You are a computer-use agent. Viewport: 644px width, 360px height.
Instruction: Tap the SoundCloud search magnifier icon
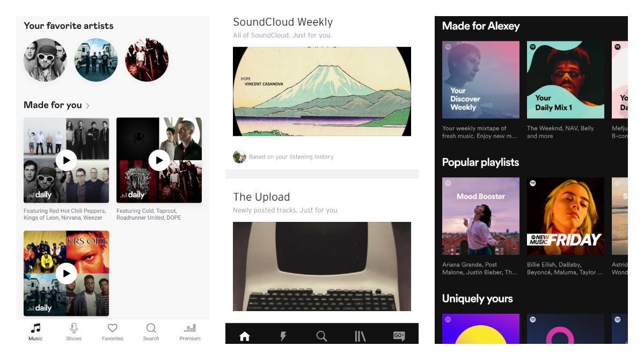(321, 336)
